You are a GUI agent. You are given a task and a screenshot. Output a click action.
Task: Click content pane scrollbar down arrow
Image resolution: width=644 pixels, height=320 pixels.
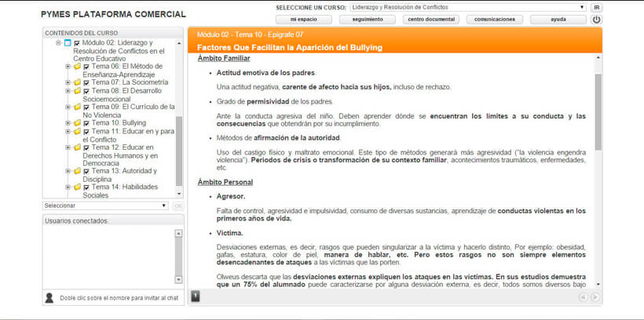[x=598, y=284]
